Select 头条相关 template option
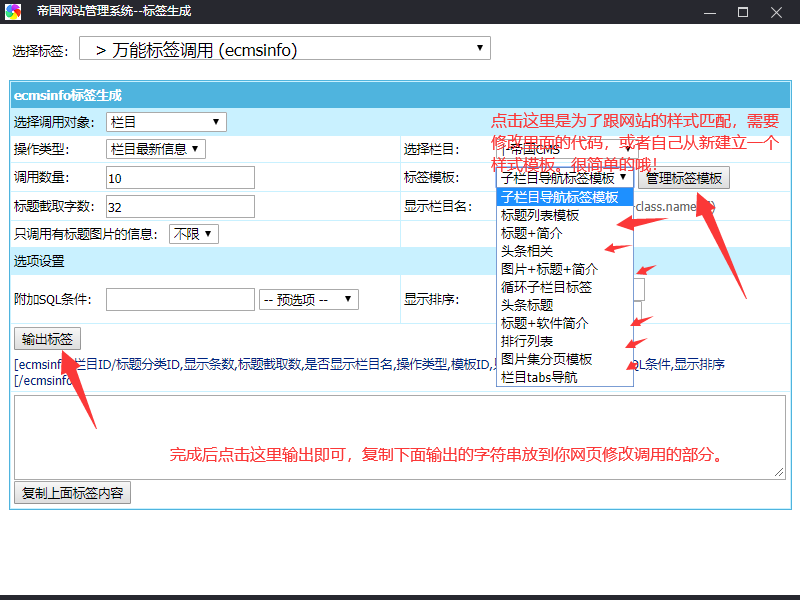This screenshot has height=600, width=800. coord(527,251)
